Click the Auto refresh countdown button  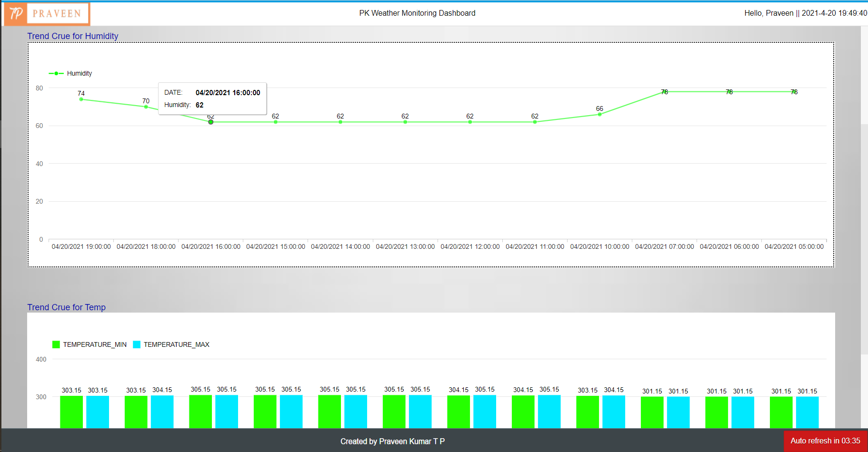825,441
